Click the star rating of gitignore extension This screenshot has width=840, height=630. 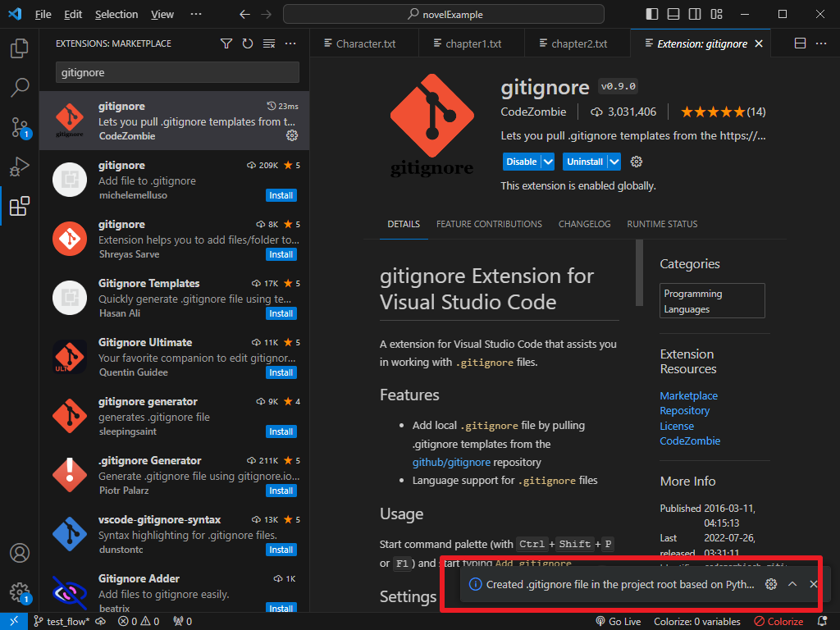click(x=723, y=112)
